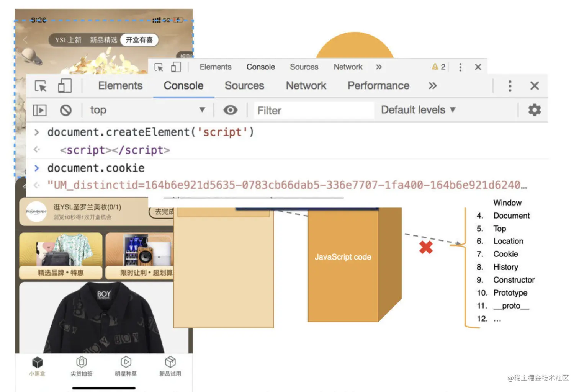Click the JavaScript code box in the diagram
The height and width of the screenshot is (392, 579).
click(343, 265)
